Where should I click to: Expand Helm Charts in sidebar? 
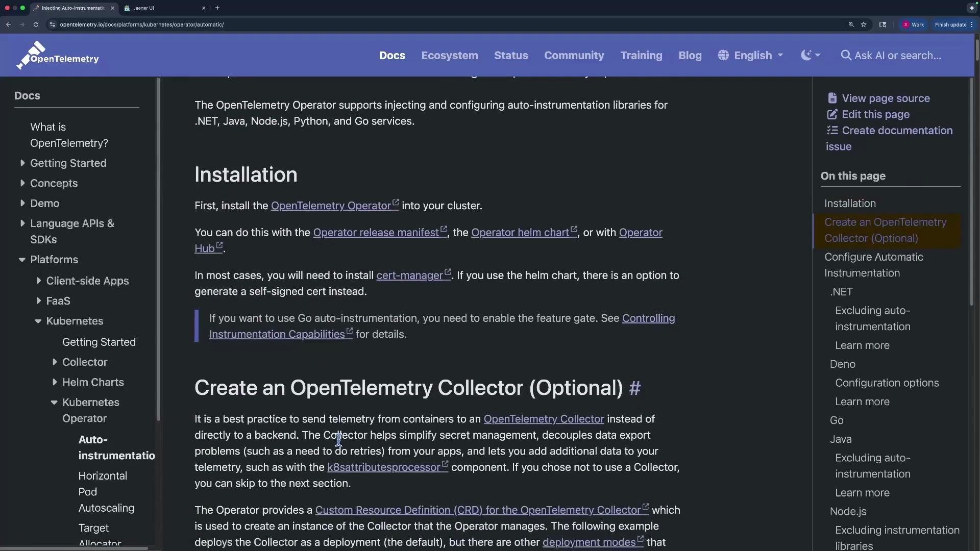[x=54, y=382]
